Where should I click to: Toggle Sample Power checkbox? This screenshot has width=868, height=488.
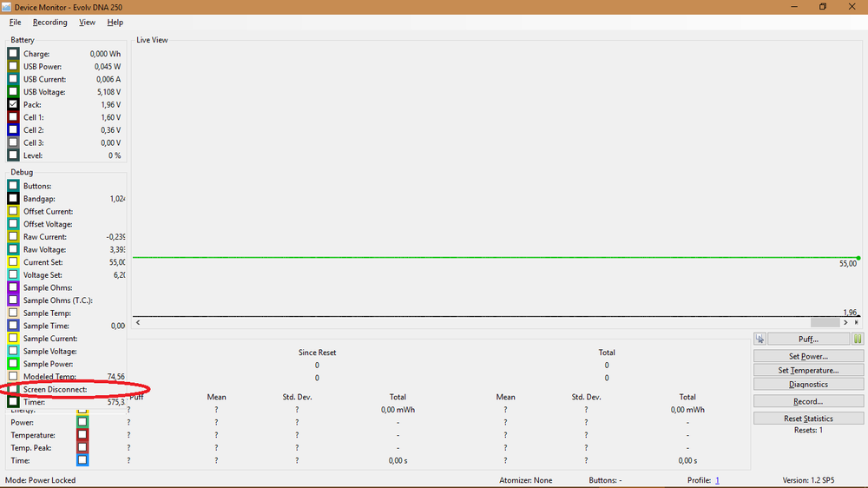pyautogui.click(x=13, y=365)
